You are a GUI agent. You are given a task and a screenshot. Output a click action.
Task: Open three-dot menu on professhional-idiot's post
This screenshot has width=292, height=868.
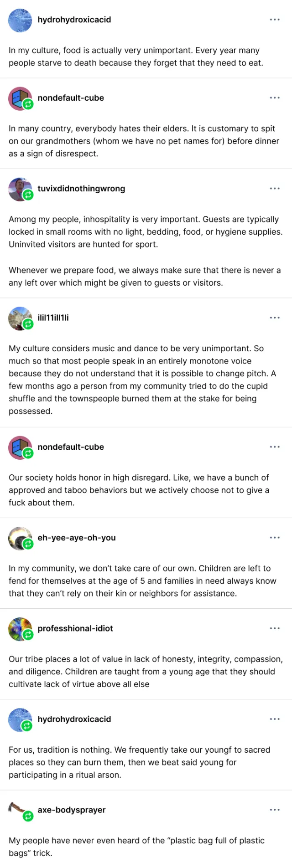point(275,628)
